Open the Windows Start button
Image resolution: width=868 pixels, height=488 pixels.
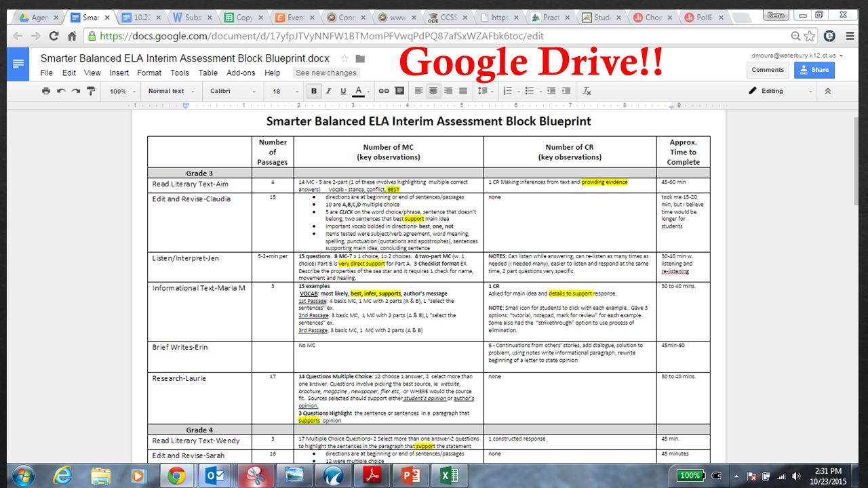(x=23, y=476)
